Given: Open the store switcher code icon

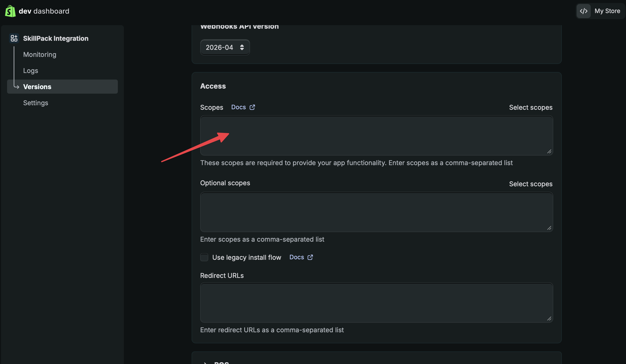Looking at the screenshot, I should click(583, 11).
